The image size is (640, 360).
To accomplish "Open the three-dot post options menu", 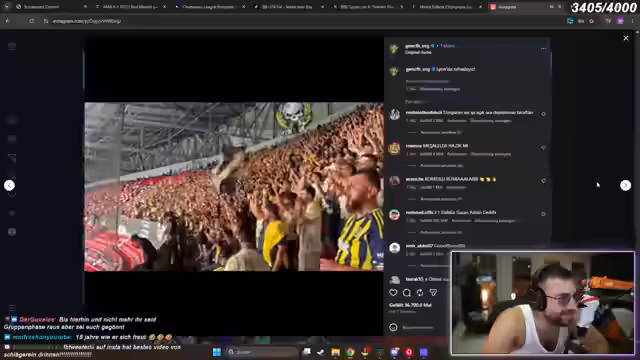I will tap(543, 49).
